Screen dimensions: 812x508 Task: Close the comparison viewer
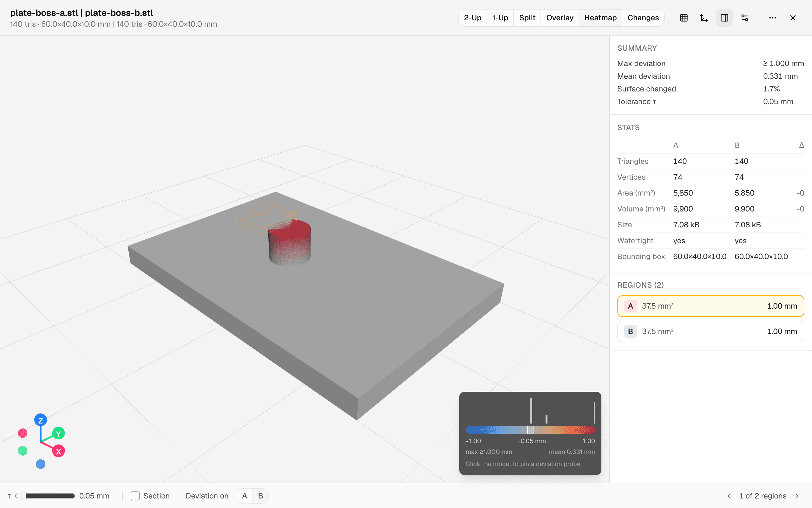[x=793, y=18]
